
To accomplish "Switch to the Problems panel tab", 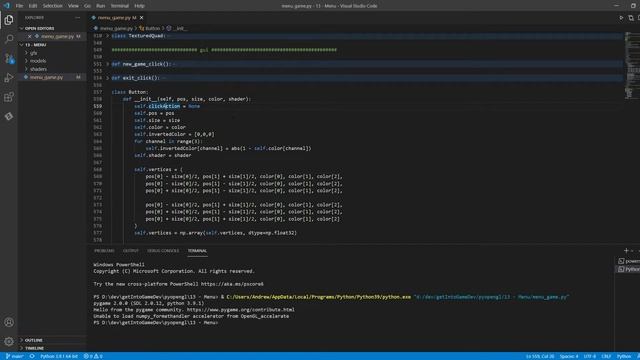I will pyautogui.click(x=104, y=251).
